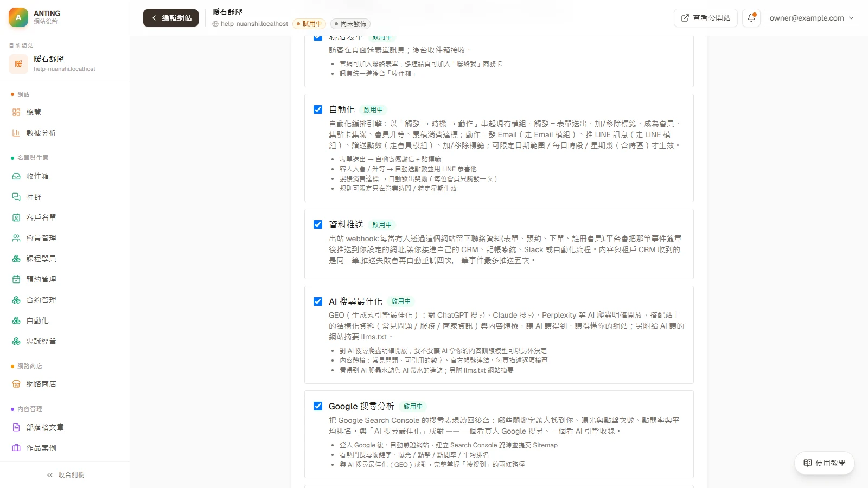Click the 數據分析 bar chart icon
Screen dimensions: 868x488
tap(16, 133)
